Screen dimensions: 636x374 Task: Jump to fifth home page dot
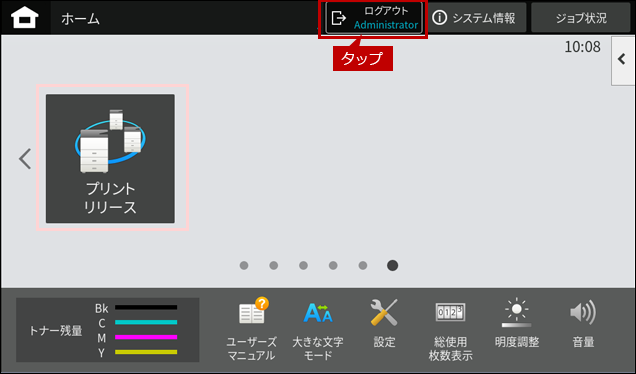[363, 265]
